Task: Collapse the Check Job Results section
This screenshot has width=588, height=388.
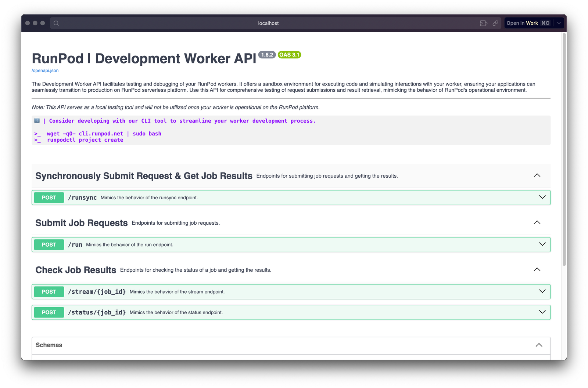Action: [537, 269]
